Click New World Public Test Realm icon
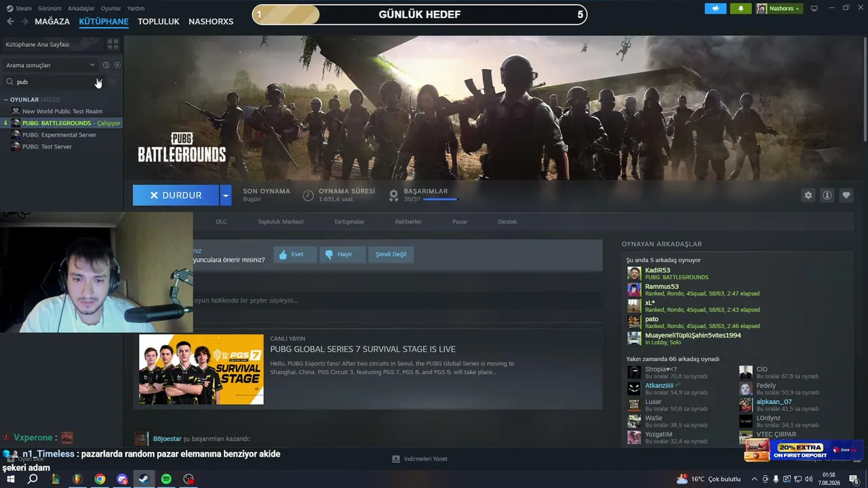Screen dimensions: 868x488 (x=16, y=111)
